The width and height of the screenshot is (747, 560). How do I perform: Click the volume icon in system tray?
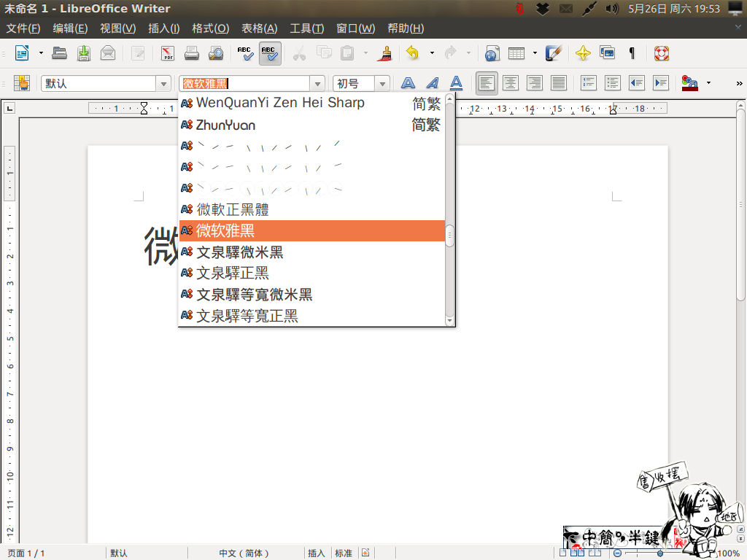coord(612,9)
